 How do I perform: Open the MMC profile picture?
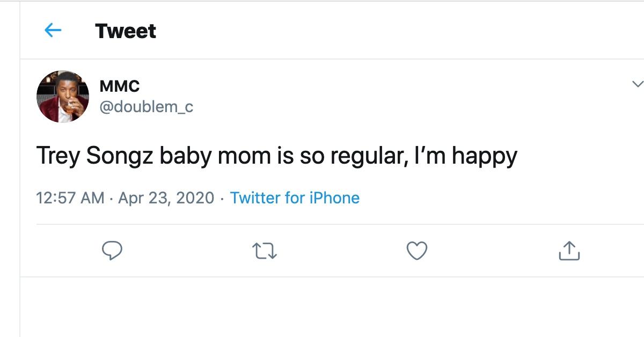[x=63, y=97]
